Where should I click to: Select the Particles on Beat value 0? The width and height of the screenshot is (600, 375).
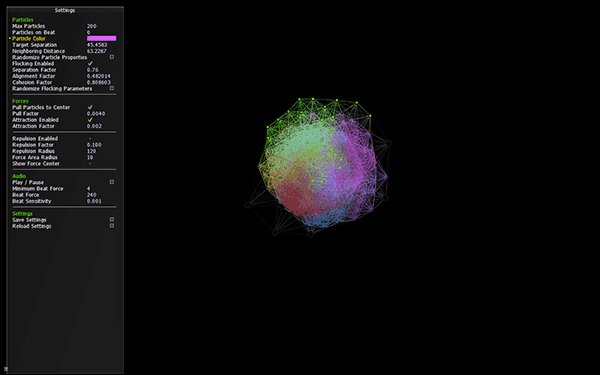[x=88, y=32]
